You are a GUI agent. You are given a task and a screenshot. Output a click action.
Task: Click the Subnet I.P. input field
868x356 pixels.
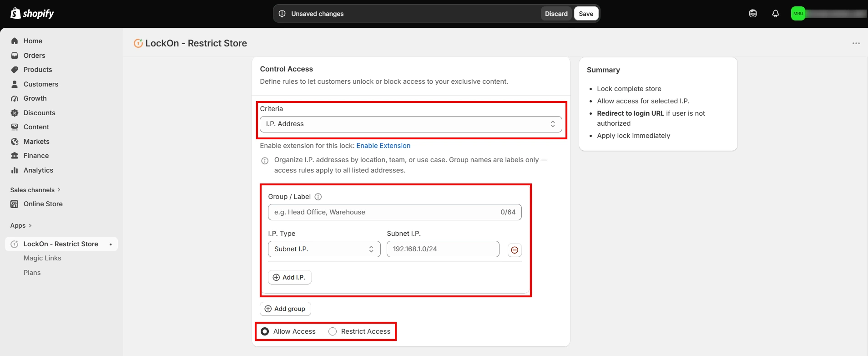click(443, 249)
